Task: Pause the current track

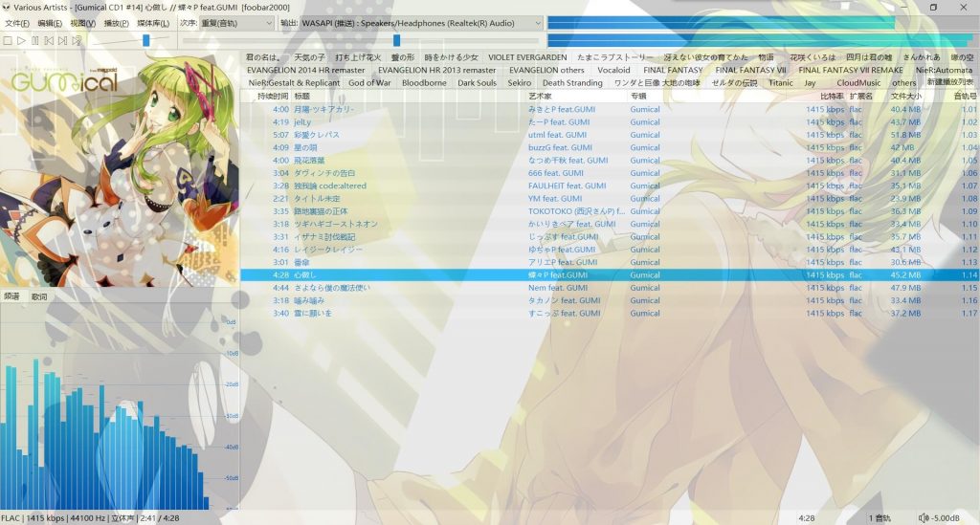Action: (35, 40)
